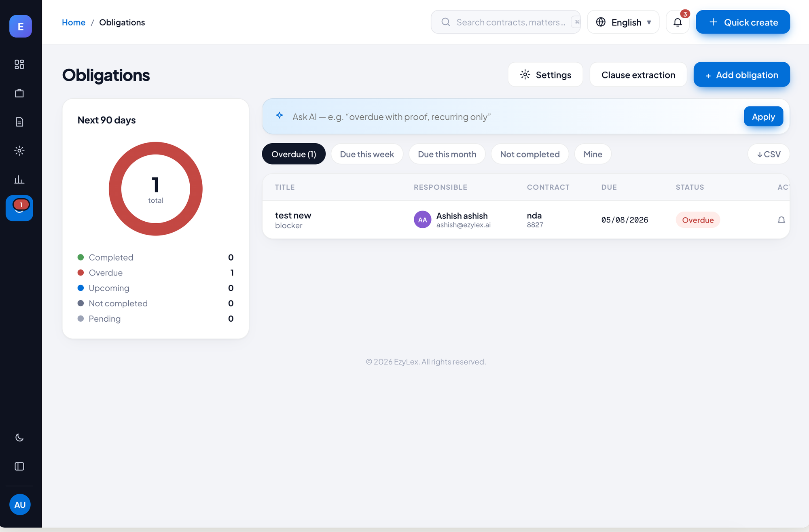The height and width of the screenshot is (532, 809).
Task: Click the due date 05/08/2026
Action: (625, 220)
